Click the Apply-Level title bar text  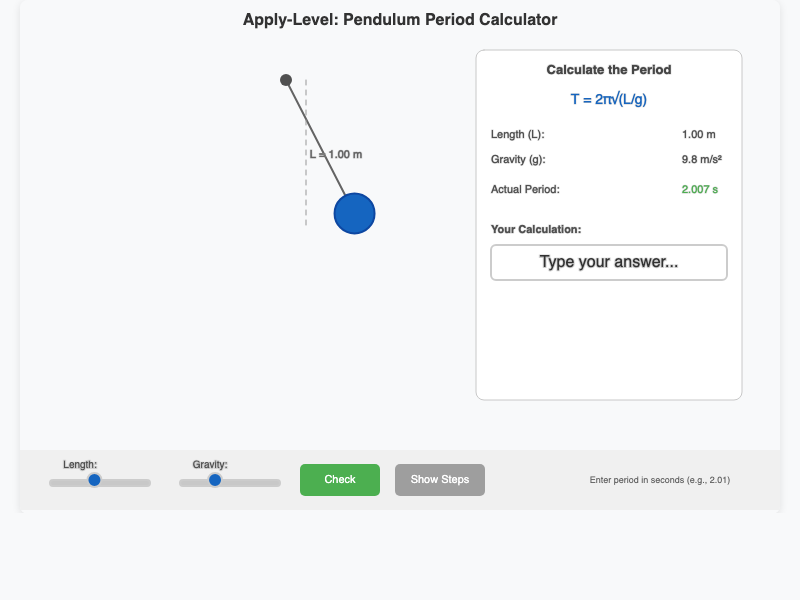click(400, 19)
